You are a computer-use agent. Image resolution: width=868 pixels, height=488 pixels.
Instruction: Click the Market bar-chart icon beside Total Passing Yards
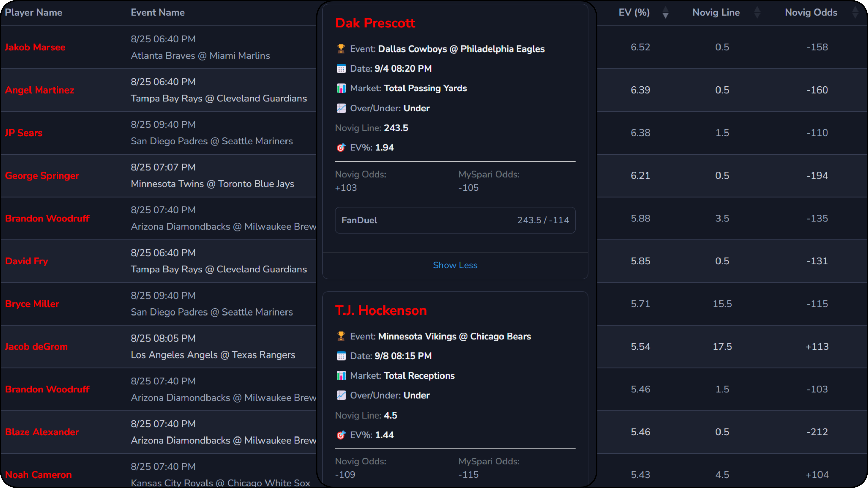[341, 88]
